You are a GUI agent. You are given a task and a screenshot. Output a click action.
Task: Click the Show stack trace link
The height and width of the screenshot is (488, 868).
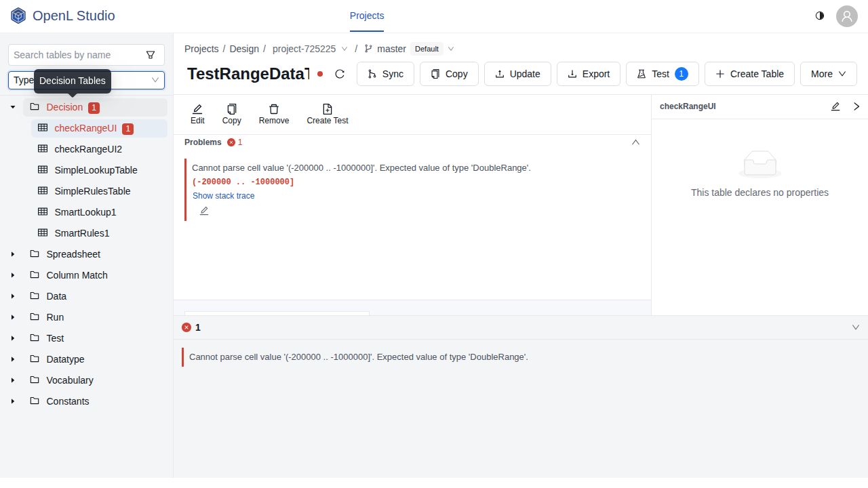point(224,196)
